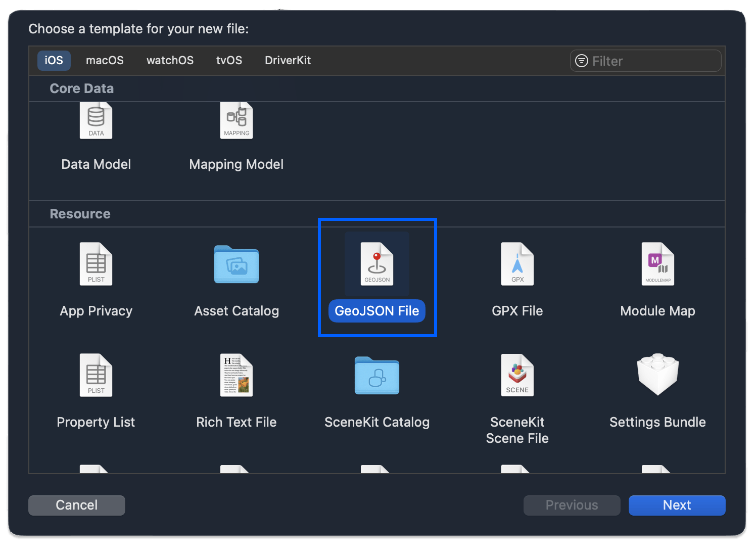Click the "Settings Bundle" label
The image size is (756, 548).
coord(658,423)
